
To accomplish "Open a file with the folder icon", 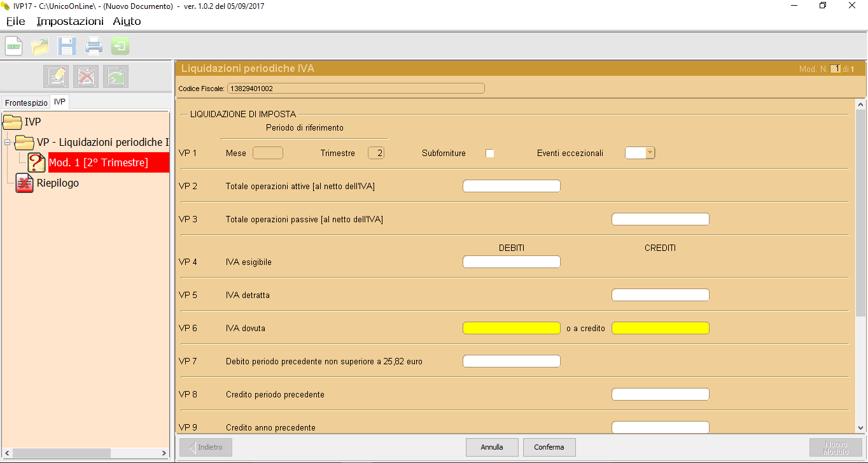I will (40, 46).
